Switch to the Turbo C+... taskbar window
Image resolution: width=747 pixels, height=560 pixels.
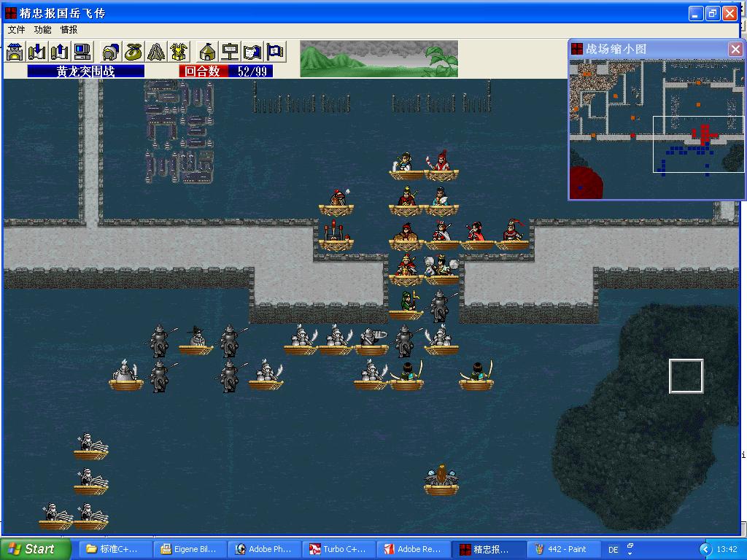[x=338, y=549]
